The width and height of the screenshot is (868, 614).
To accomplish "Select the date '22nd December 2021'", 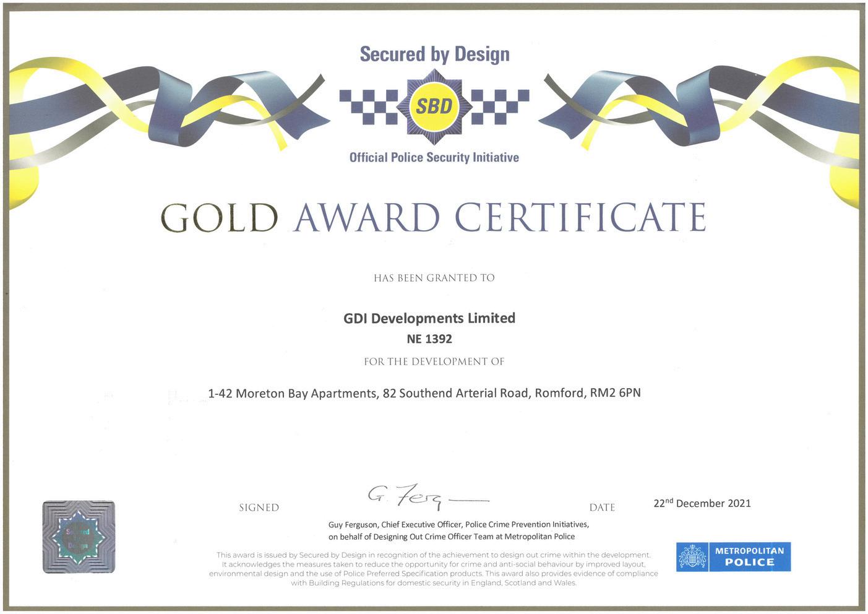I will pos(702,503).
